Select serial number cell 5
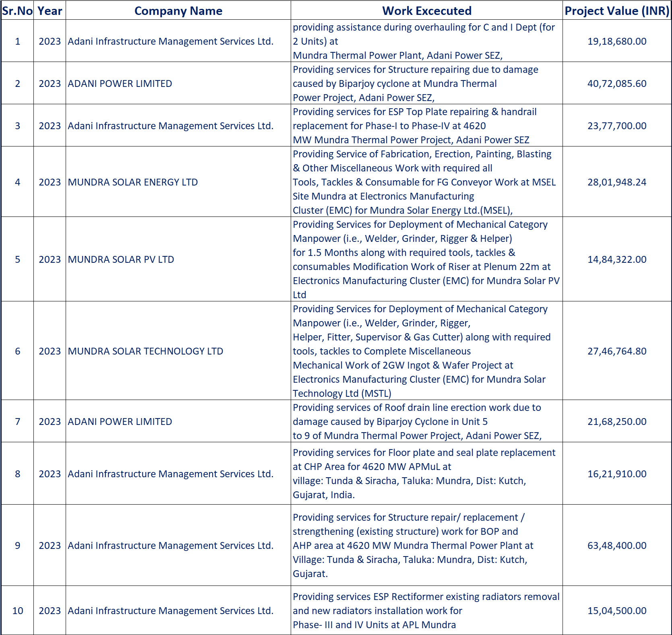 [x=17, y=259]
